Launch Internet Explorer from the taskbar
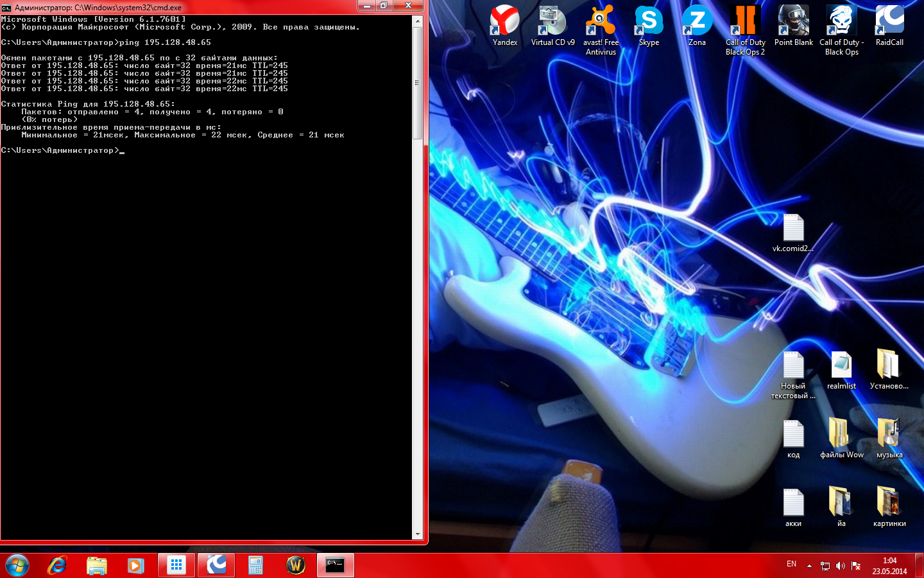This screenshot has width=924, height=578. click(x=57, y=565)
